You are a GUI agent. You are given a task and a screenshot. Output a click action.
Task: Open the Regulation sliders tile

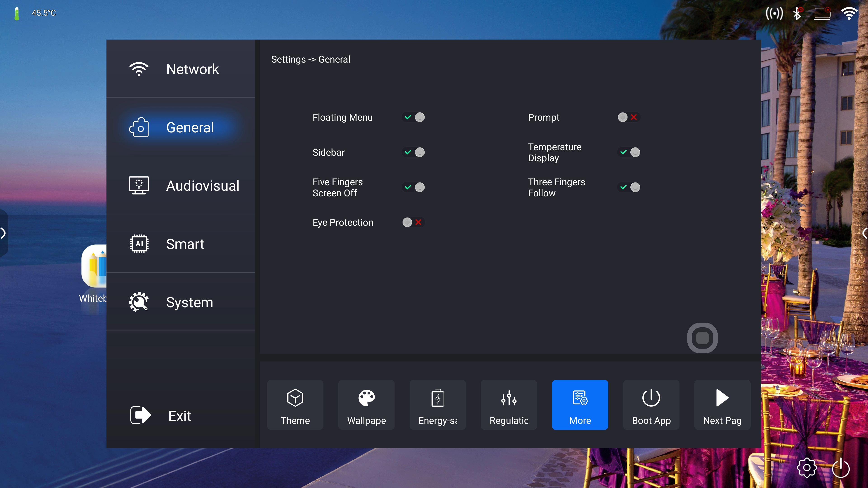[x=509, y=404]
